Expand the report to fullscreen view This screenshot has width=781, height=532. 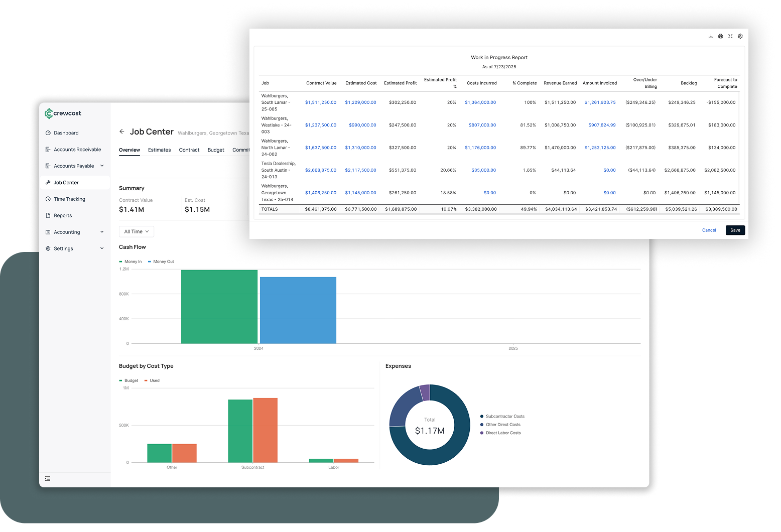(x=730, y=36)
